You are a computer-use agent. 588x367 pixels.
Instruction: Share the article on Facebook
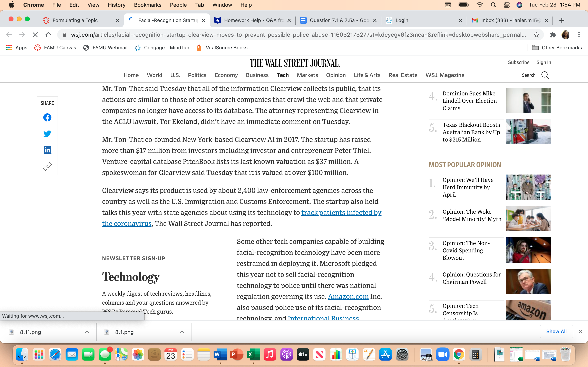(x=47, y=117)
